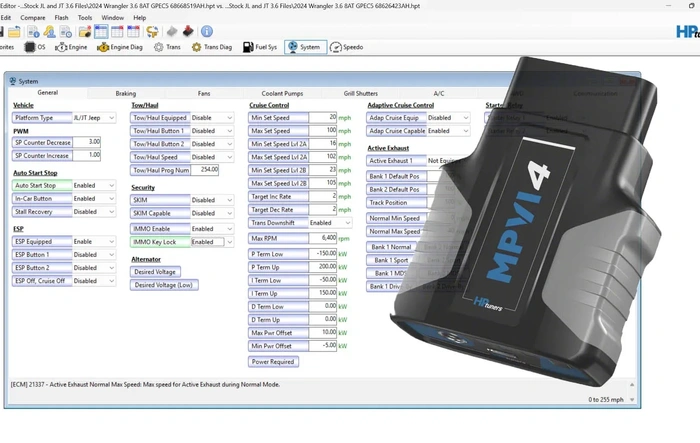Open the Tools menu
This screenshot has width=700, height=443.
tap(85, 18)
